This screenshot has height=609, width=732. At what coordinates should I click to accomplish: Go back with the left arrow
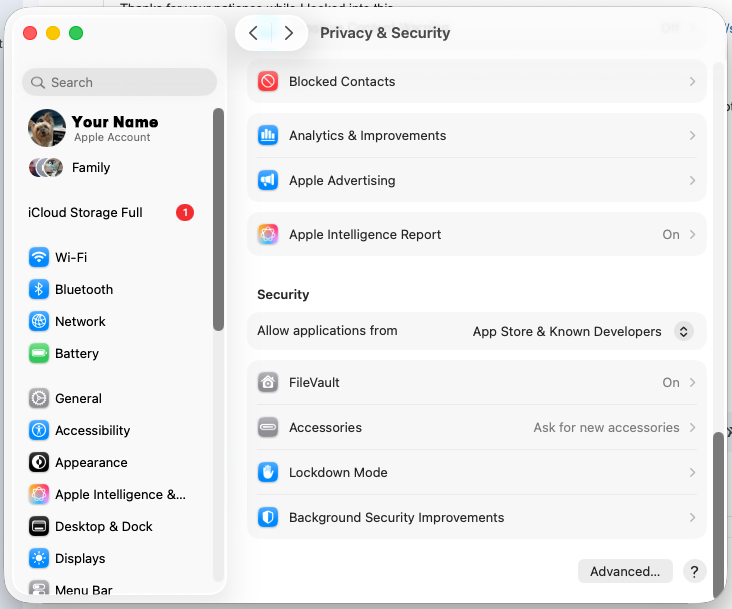click(253, 33)
